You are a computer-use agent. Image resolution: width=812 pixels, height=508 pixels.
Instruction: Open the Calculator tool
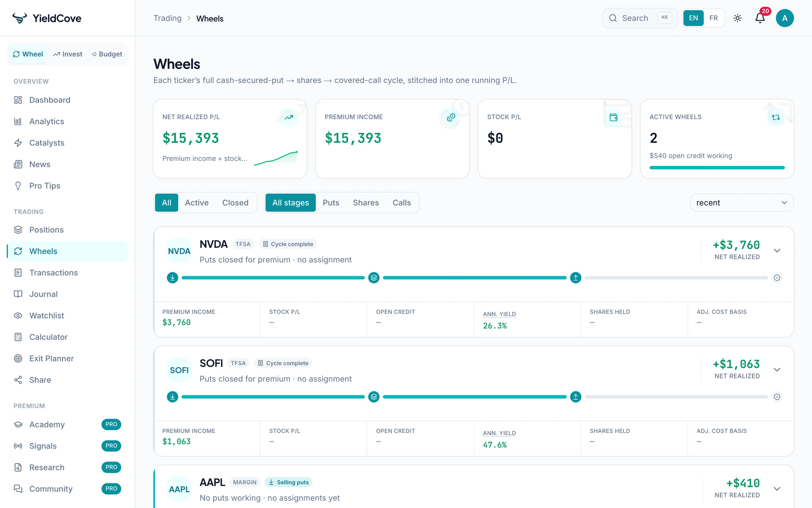(x=67, y=337)
